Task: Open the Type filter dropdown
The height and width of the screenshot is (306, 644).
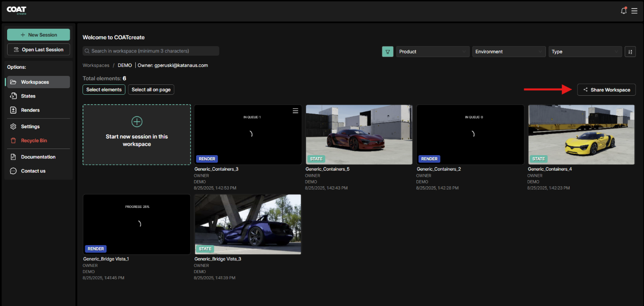Action: click(585, 52)
